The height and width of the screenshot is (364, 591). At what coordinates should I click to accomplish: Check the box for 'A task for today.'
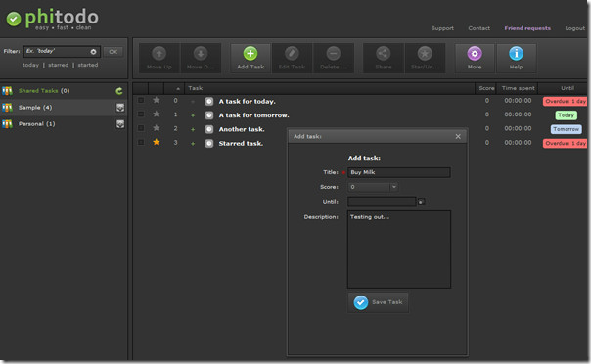click(x=141, y=100)
